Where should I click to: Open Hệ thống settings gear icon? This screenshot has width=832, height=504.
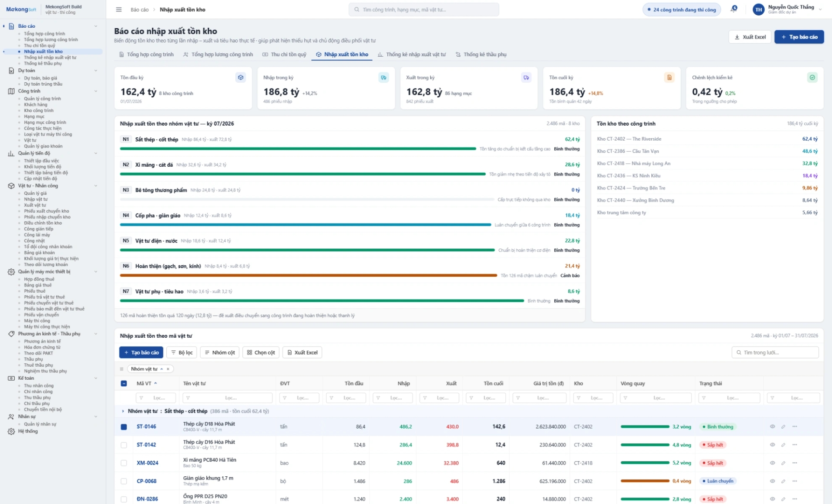tap(11, 431)
